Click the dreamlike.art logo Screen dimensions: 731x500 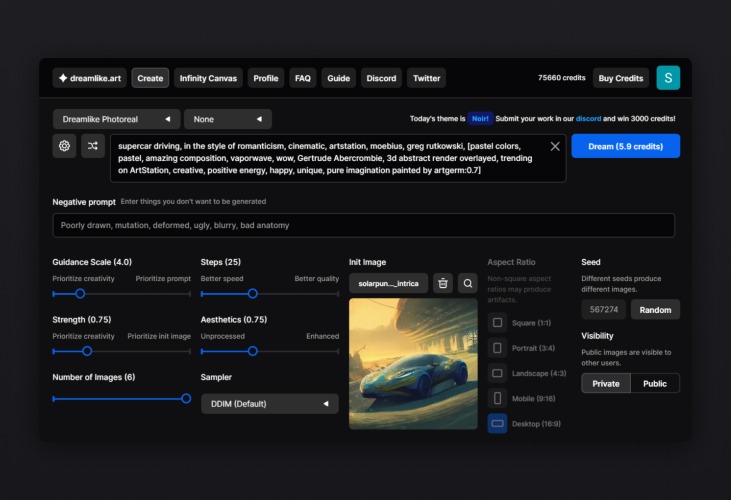point(89,78)
